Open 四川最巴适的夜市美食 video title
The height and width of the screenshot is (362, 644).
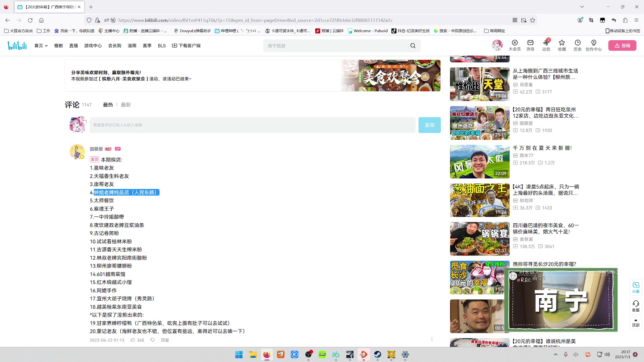tap(546, 228)
